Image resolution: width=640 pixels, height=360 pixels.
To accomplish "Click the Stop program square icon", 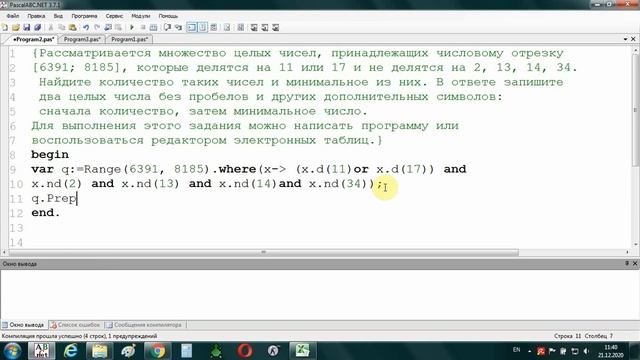I will [x=143, y=27].
